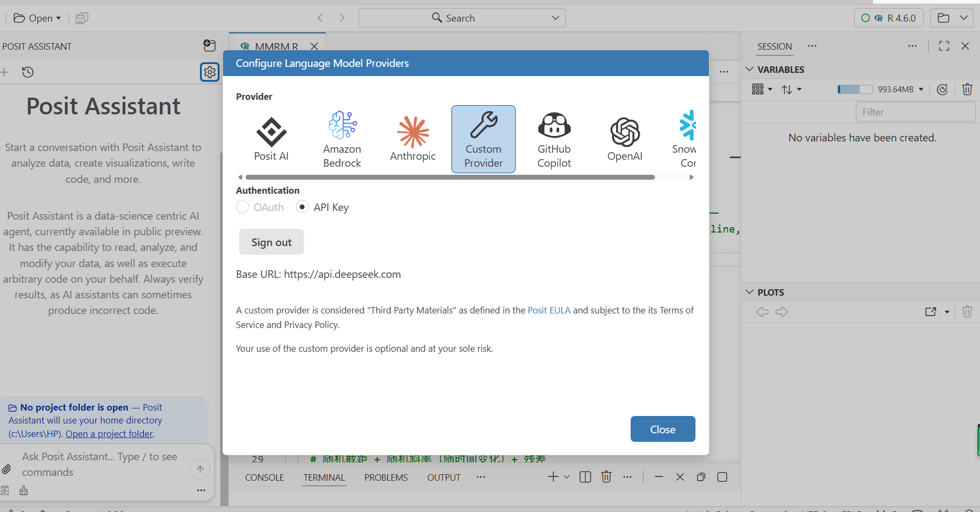Click the provider list horizontal scrollbar
The height and width of the screenshot is (512, 980).
(x=450, y=177)
